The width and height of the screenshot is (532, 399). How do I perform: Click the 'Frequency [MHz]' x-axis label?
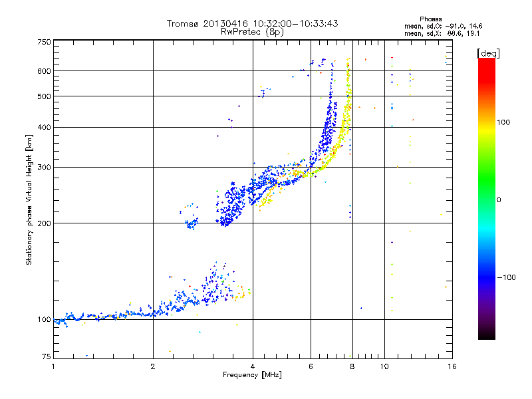[x=252, y=375]
